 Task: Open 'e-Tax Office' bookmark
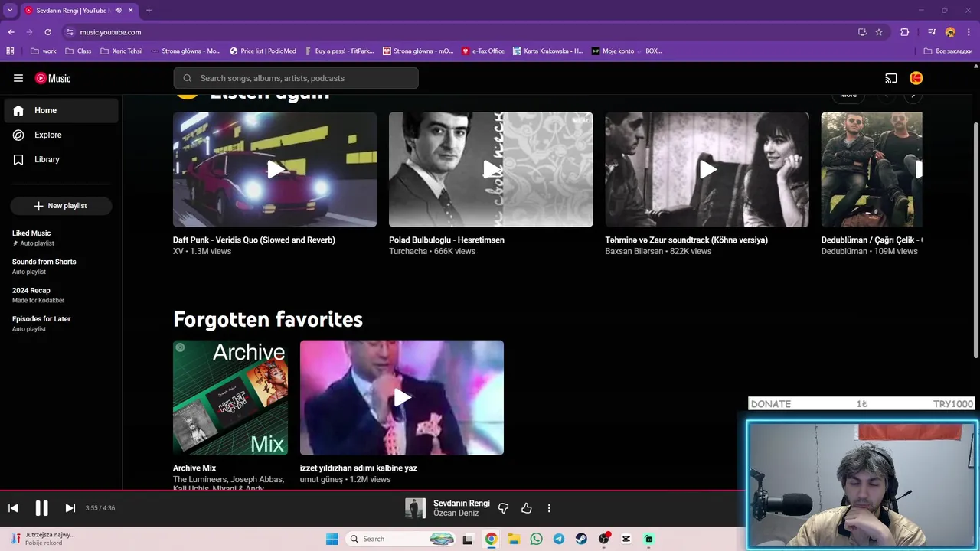point(483,51)
